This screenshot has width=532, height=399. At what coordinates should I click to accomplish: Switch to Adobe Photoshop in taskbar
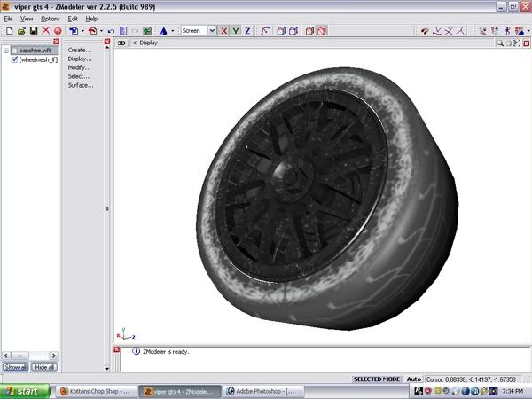[x=264, y=390]
